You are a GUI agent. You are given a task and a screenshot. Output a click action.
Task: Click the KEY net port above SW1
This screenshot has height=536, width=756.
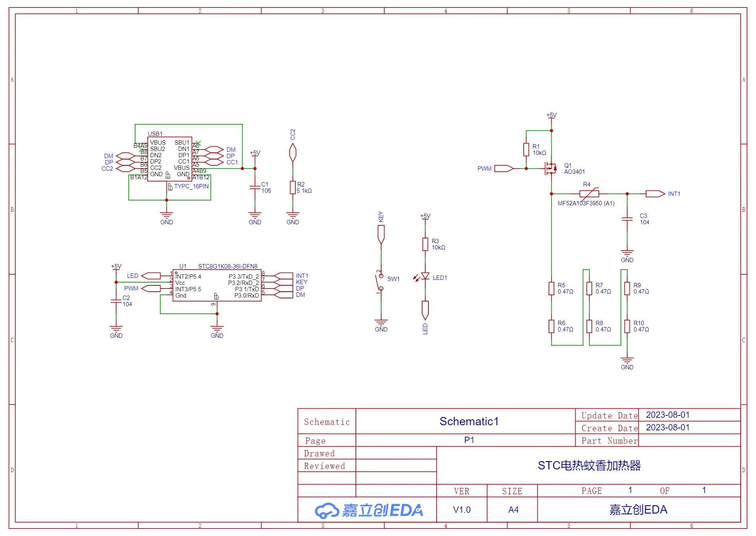(381, 234)
